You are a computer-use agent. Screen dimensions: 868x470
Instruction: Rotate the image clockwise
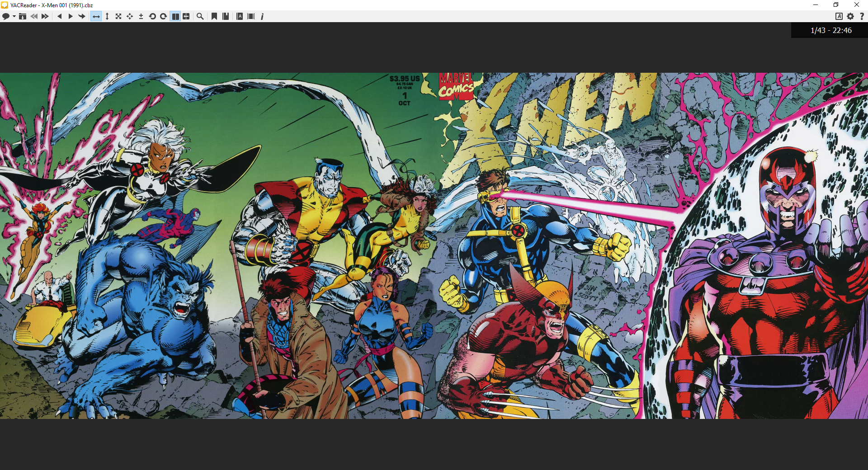coord(163,16)
